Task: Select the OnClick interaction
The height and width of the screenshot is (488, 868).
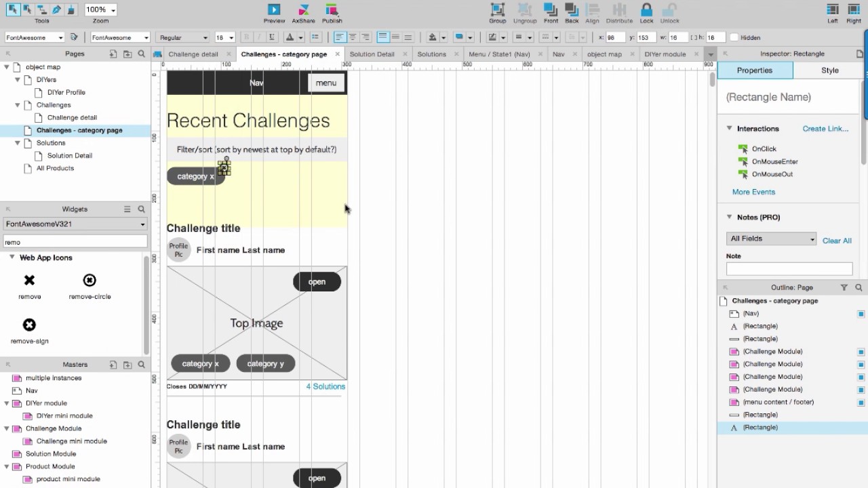Action: [764, 149]
